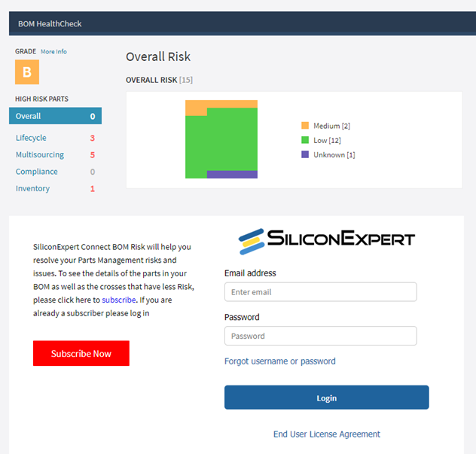Click the Email address label

click(250, 273)
